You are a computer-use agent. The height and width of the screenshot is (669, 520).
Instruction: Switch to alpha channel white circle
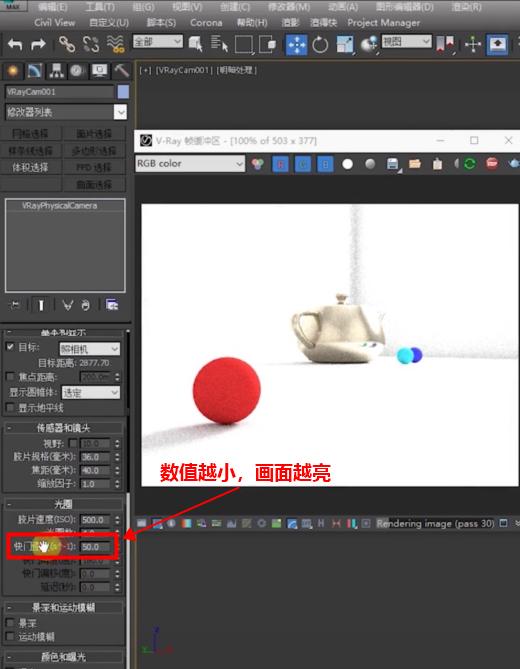point(348,164)
